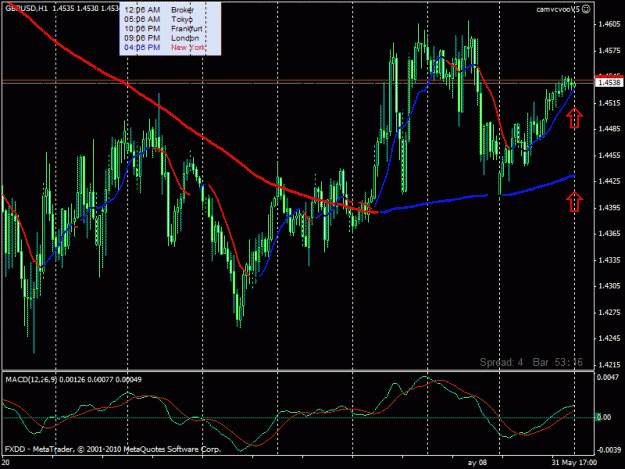The image size is (625, 469).
Task: Click the 0.00 MACD zero level label
Action: pyautogui.click(x=603, y=417)
